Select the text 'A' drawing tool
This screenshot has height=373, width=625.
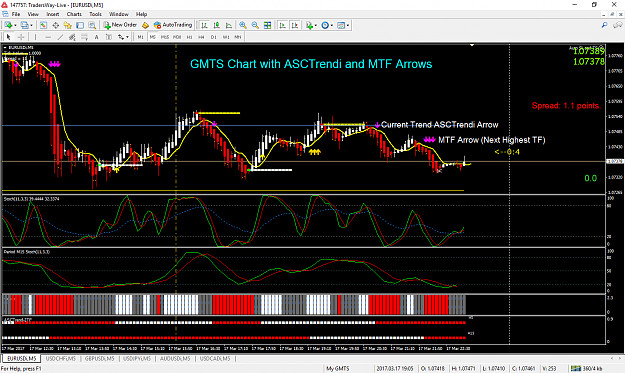click(x=96, y=37)
